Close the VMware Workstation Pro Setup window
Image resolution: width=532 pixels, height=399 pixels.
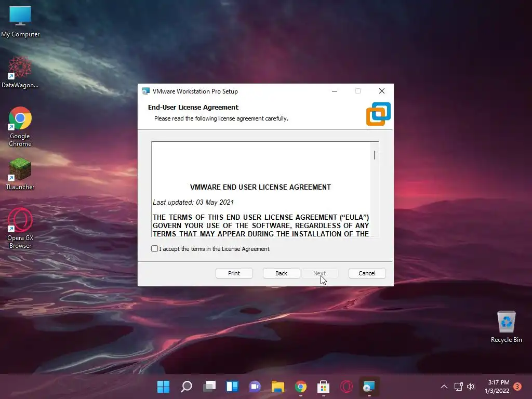(x=382, y=91)
